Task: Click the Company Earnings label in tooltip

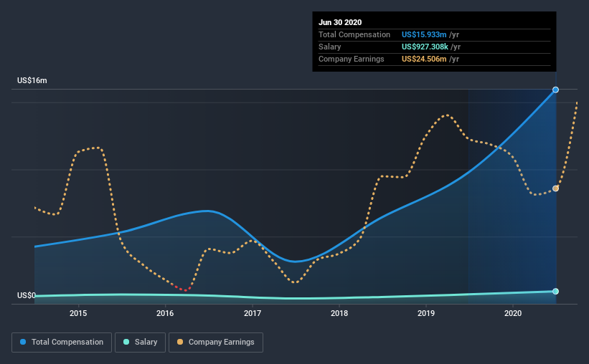Action: click(352, 59)
